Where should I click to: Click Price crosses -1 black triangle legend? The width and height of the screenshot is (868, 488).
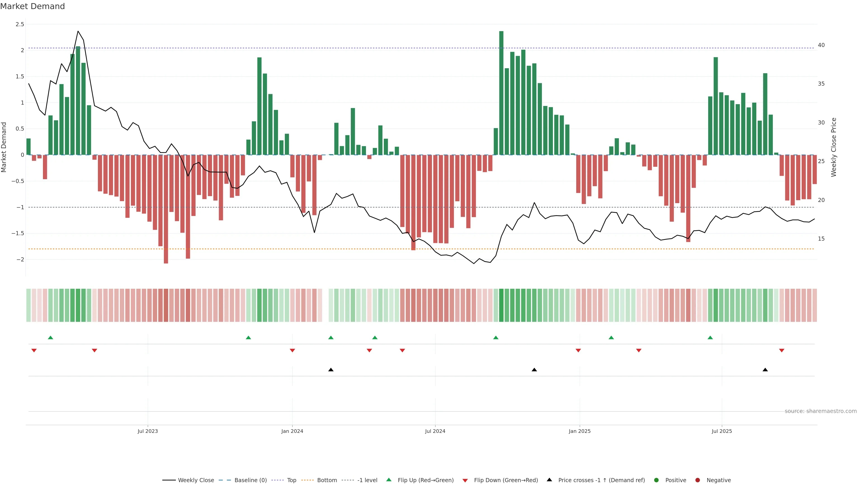click(x=549, y=480)
